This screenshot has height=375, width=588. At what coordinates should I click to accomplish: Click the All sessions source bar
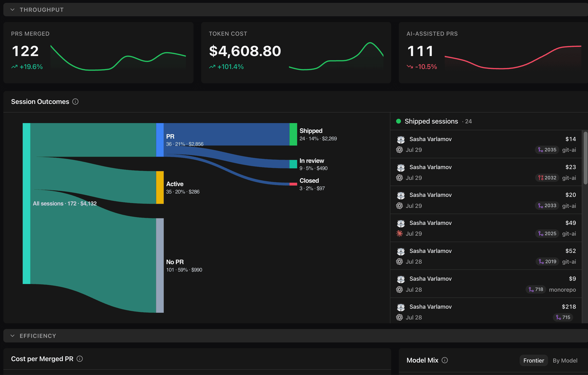(26, 204)
